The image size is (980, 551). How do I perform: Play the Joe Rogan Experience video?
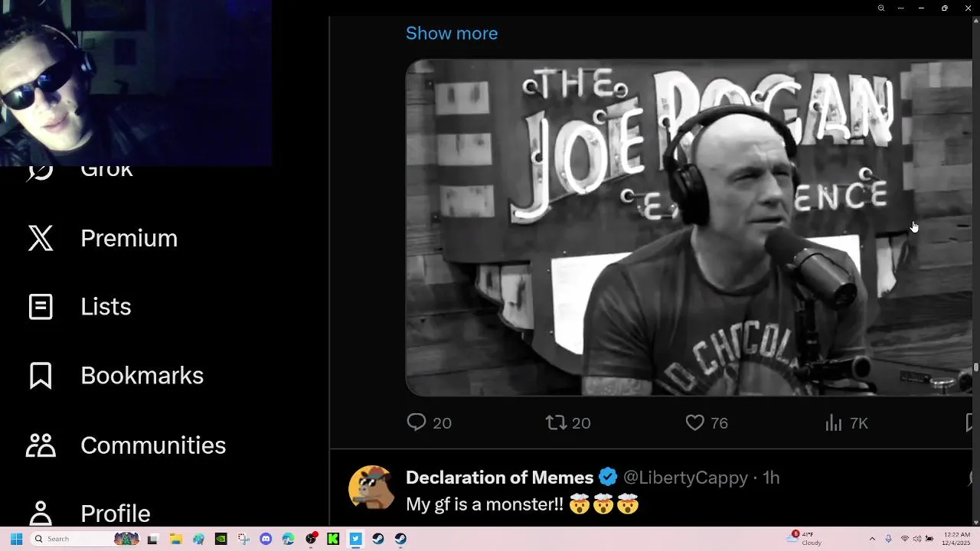pyautogui.click(x=689, y=227)
